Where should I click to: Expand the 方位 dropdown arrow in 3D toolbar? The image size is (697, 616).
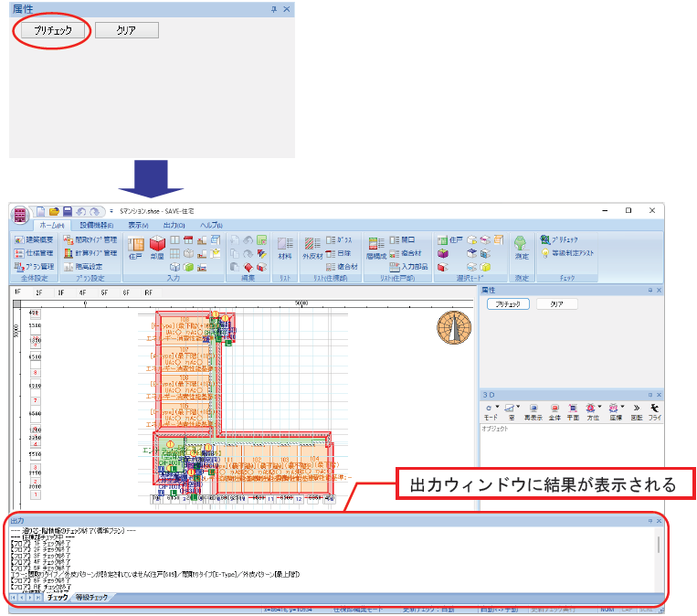(599, 407)
